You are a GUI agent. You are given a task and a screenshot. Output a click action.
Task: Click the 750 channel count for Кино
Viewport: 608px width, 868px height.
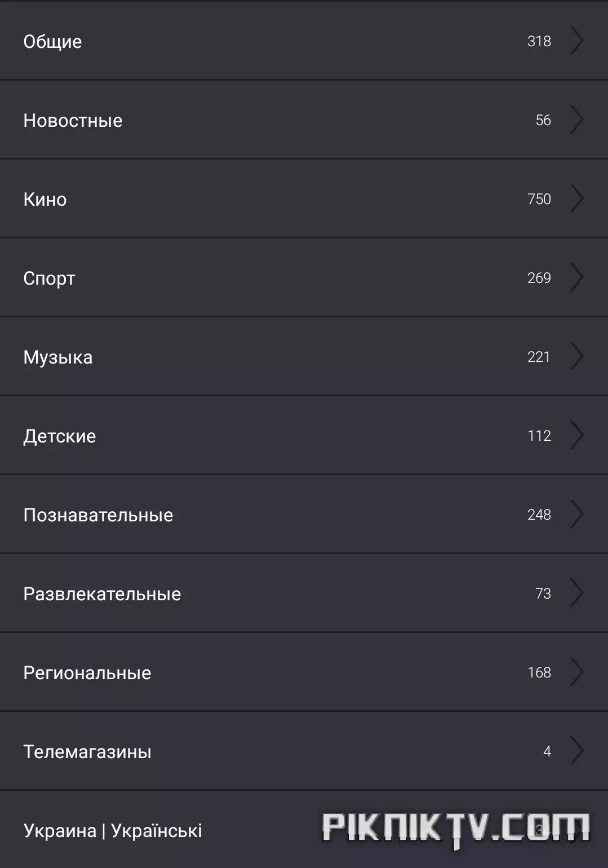(539, 199)
